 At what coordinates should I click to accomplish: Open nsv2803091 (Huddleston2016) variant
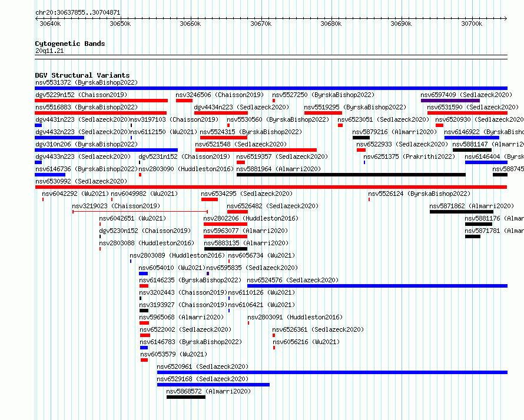[x=295, y=317]
